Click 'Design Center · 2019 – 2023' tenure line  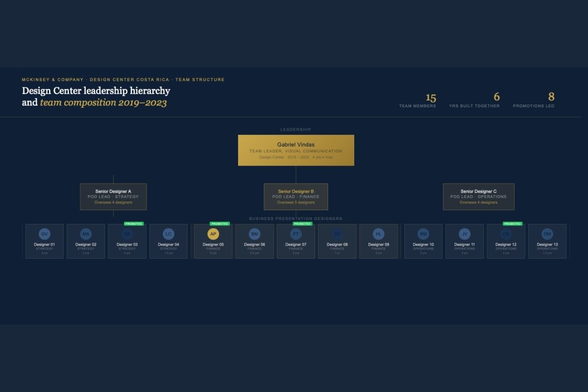coord(296,157)
